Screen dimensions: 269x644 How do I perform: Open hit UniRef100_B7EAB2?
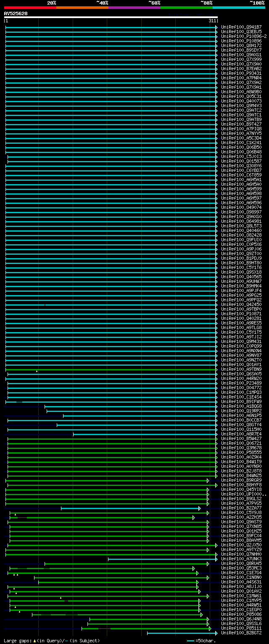(241, 69)
